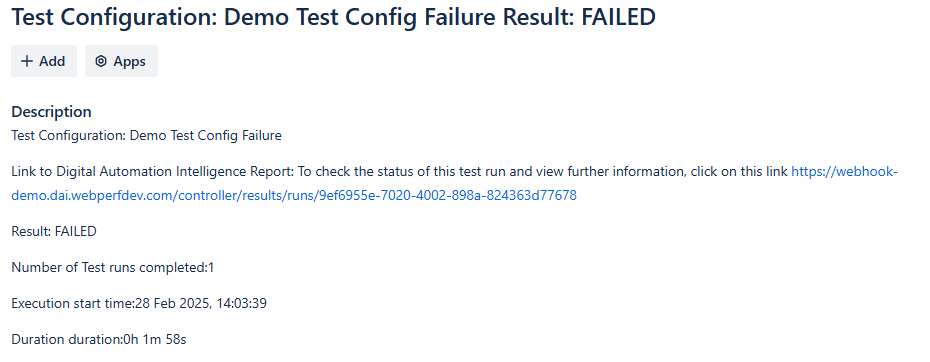Click the 28 Feb 2025 timestamp value

pos(201,304)
